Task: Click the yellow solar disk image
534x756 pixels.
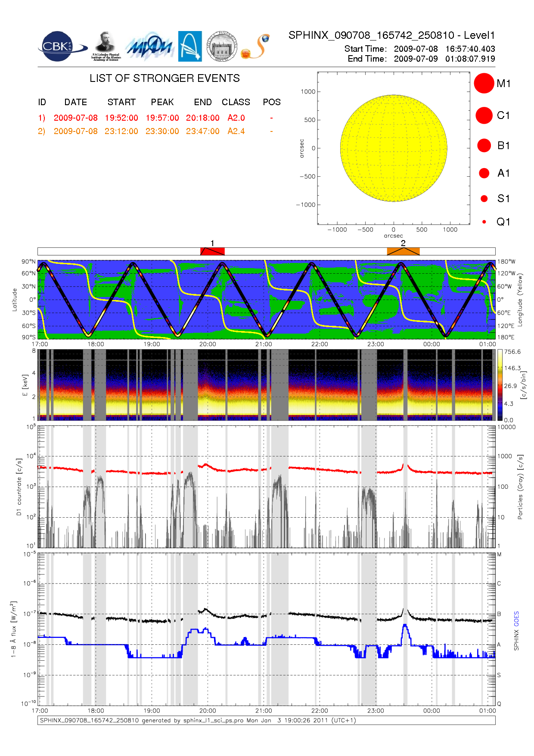Action: (x=393, y=148)
